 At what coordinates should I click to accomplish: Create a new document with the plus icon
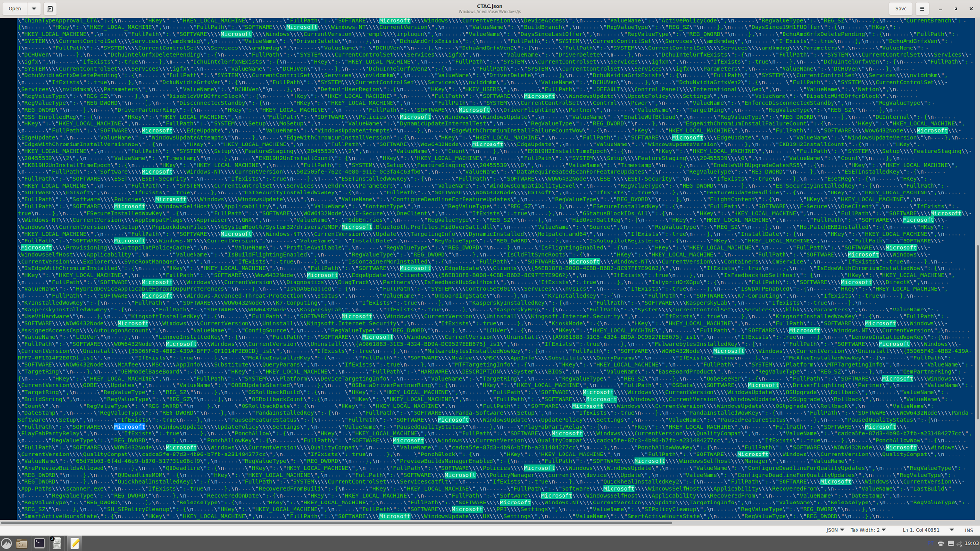(50, 9)
